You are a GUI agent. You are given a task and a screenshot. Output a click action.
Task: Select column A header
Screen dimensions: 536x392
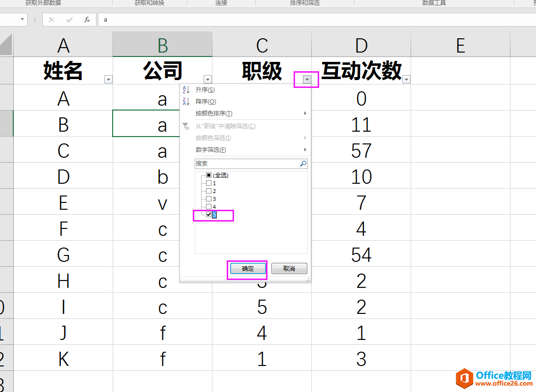pos(63,45)
